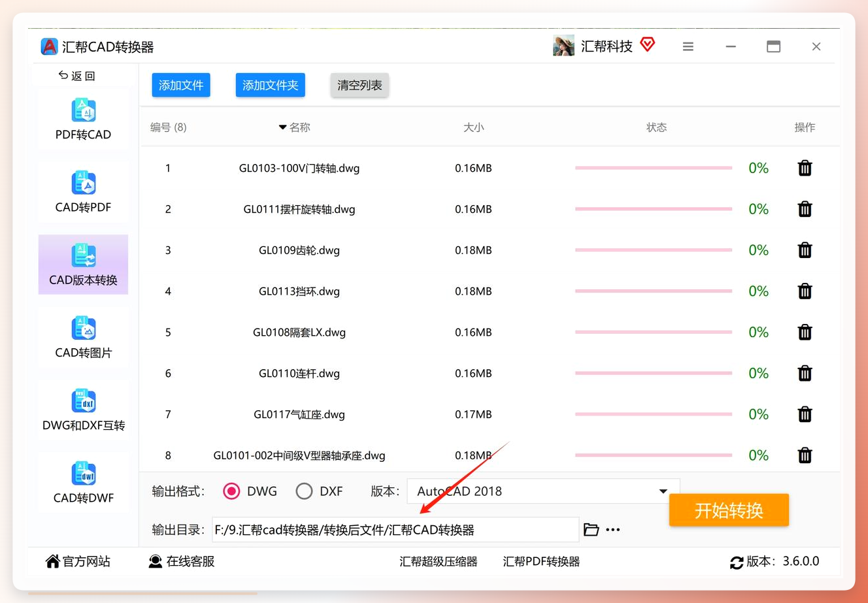Image resolution: width=868 pixels, height=603 pixels.
Task: Click the 状态 column header
Action: pyautogui.click(x=657, y=127)
